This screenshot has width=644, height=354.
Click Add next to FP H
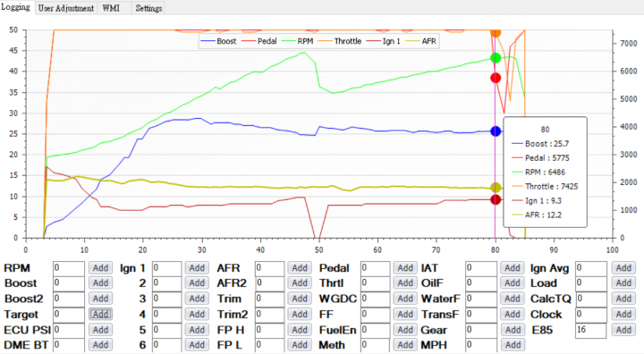pyautogui.click(x=300, y=330)
